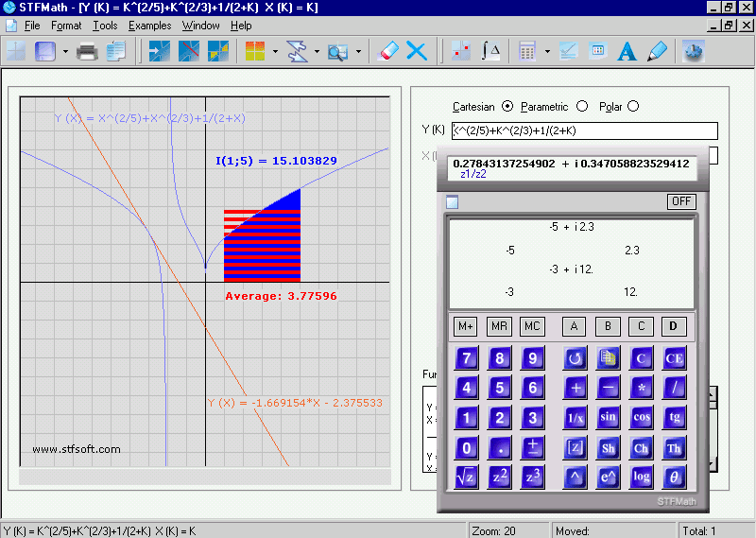Open the integral tool icon
The height and width of the screenshot is (538, 756).
(490, 51)
